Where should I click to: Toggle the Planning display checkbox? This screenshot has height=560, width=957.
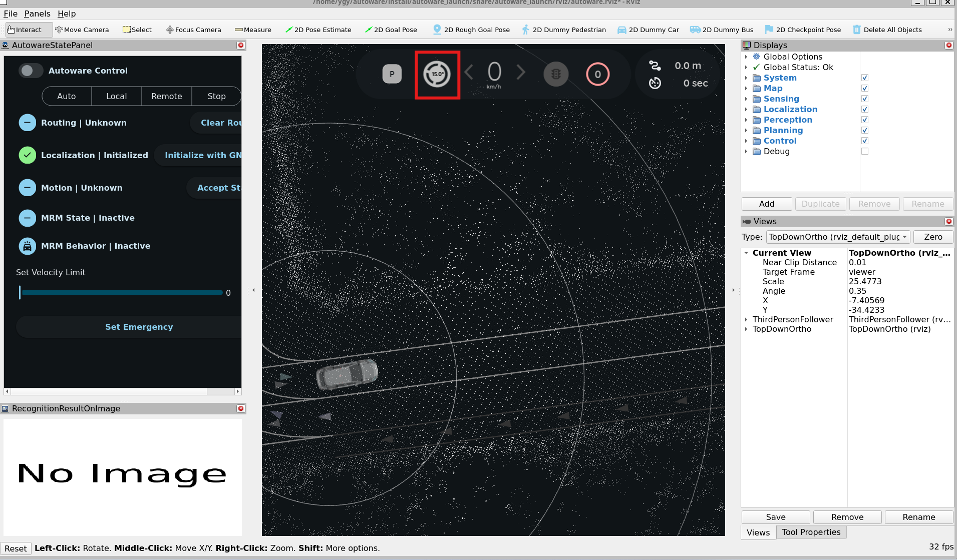pyautogui.click(x=864, y=130)
